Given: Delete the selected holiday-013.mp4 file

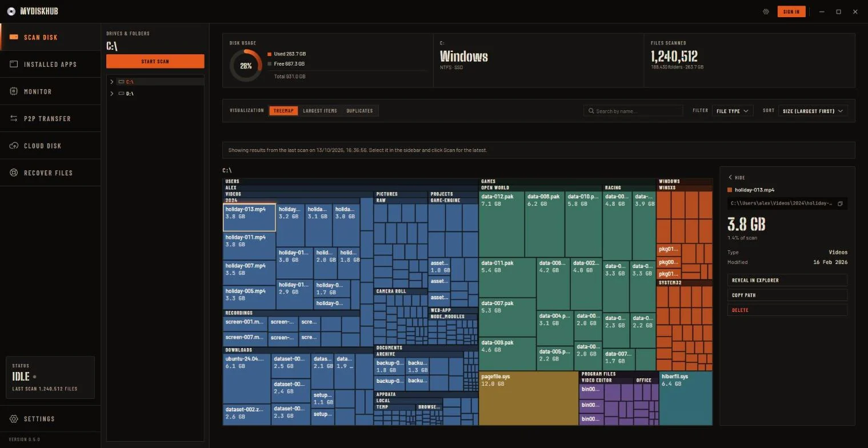Looking at the screenshot, I should [787, 310].
